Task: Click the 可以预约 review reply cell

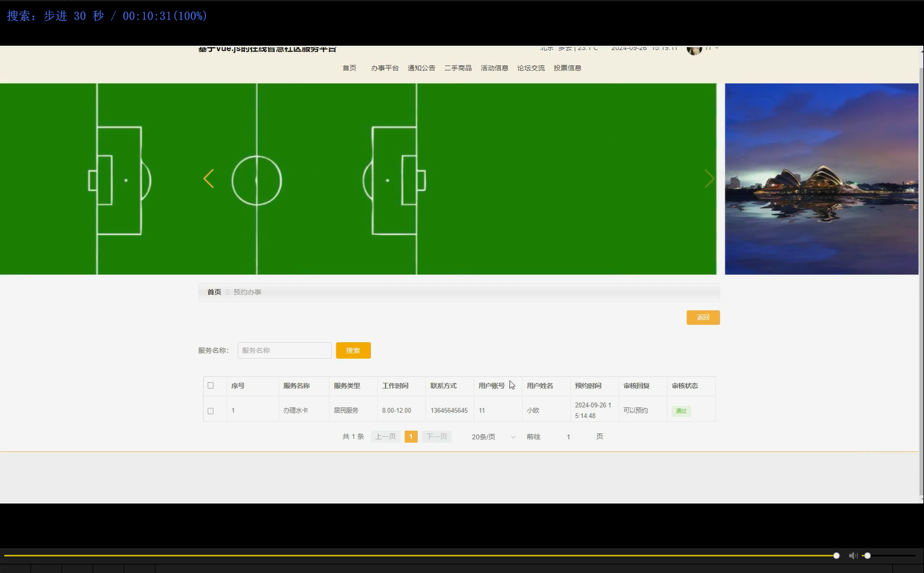Action: (636, 411)
